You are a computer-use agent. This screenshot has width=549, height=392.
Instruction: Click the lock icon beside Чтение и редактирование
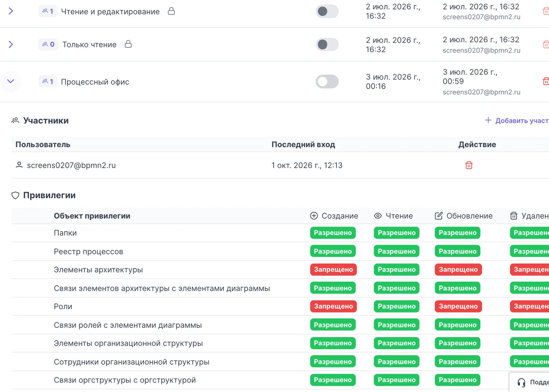pos(171,11)
